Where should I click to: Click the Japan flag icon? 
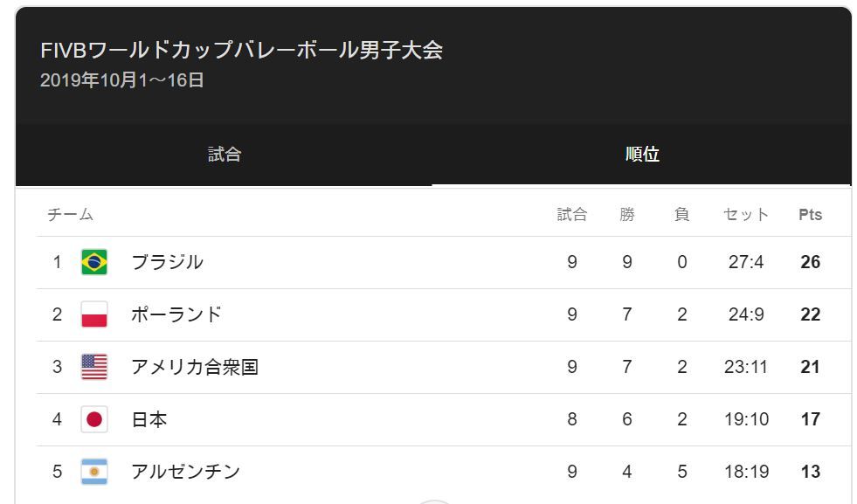94,419
